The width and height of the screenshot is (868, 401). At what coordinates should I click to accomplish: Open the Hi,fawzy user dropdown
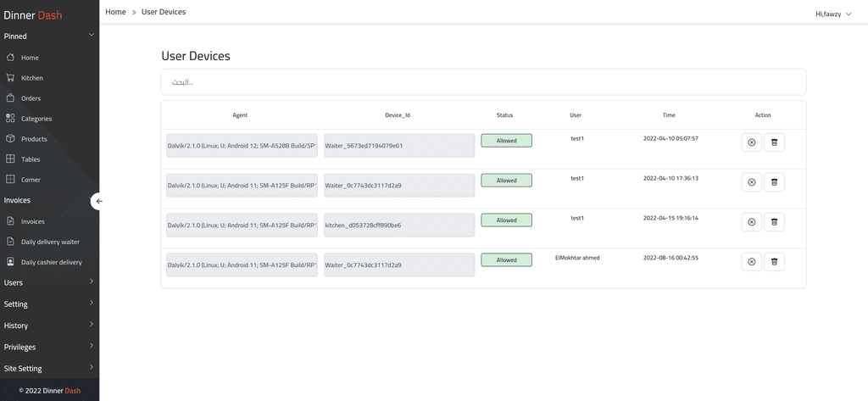pyautogui.click(x=833, y=14)
